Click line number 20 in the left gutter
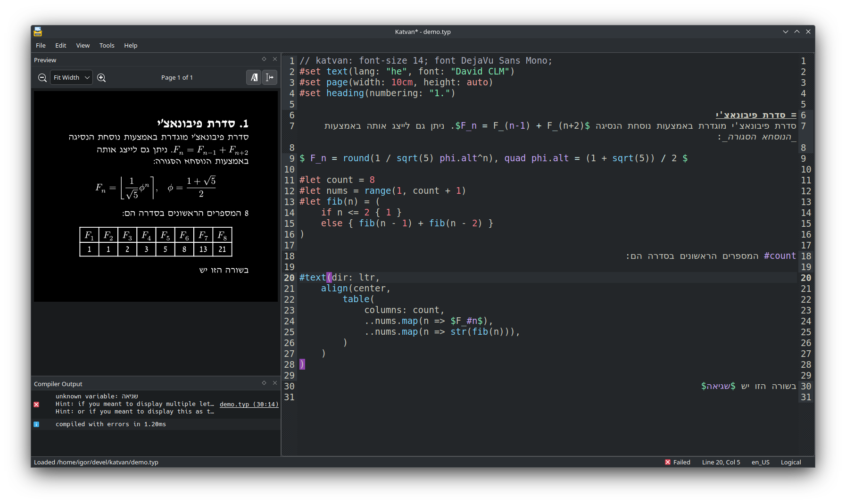The height and width of the screenshot is (504, 846). pos(289,278)
